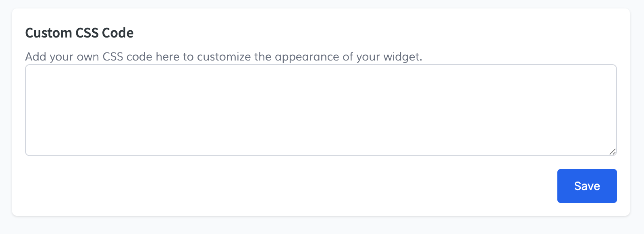Screen dimensions: 644x234
Task: Click the bold "Custom CSS Code" title
Action: pos(79,33)
